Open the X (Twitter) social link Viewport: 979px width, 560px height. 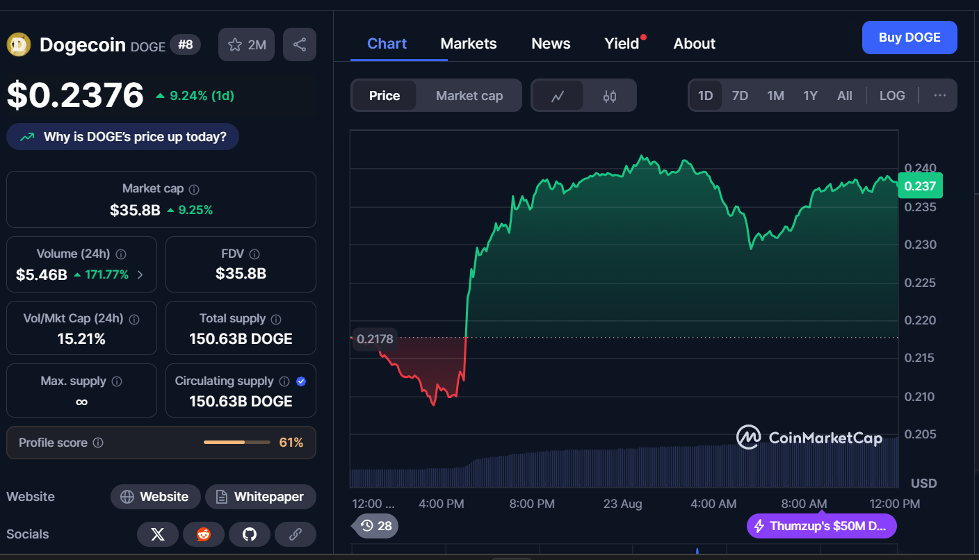click(158, 534)
